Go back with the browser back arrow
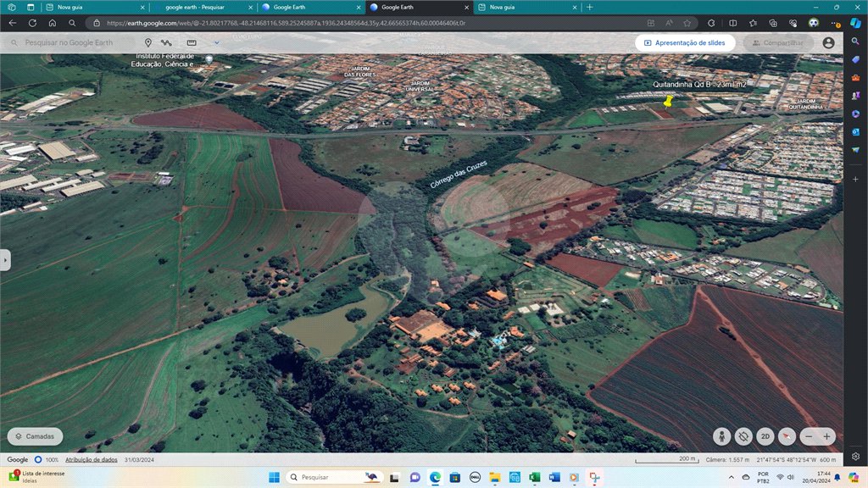The height and width of the screenshot is (488, 868). pyautogui.click(x=13, y=23)
